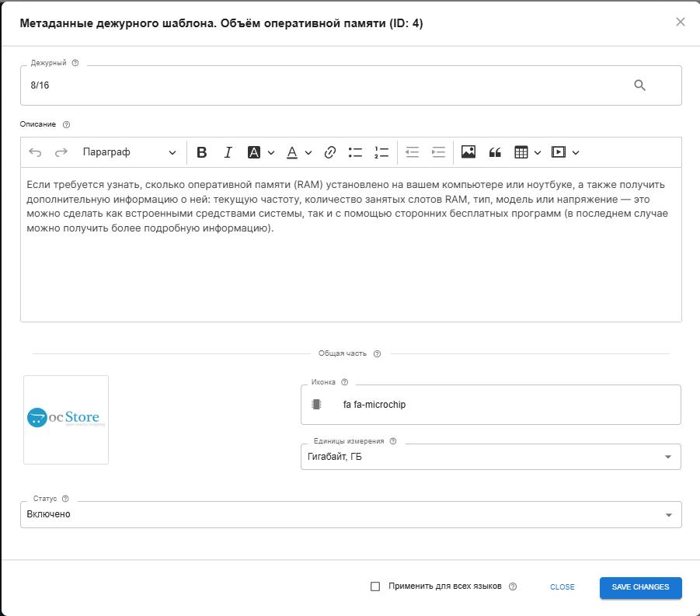Insert a link using the toolbar icon

point(329,152)
